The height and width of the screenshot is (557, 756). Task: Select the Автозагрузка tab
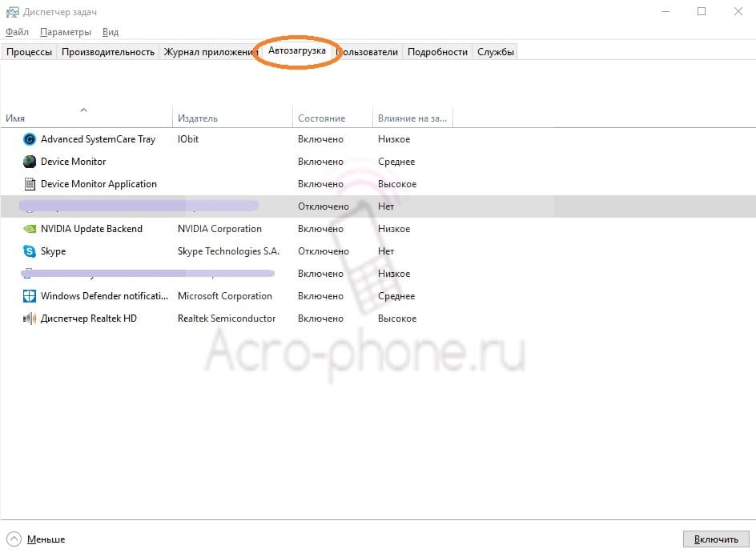297,50
